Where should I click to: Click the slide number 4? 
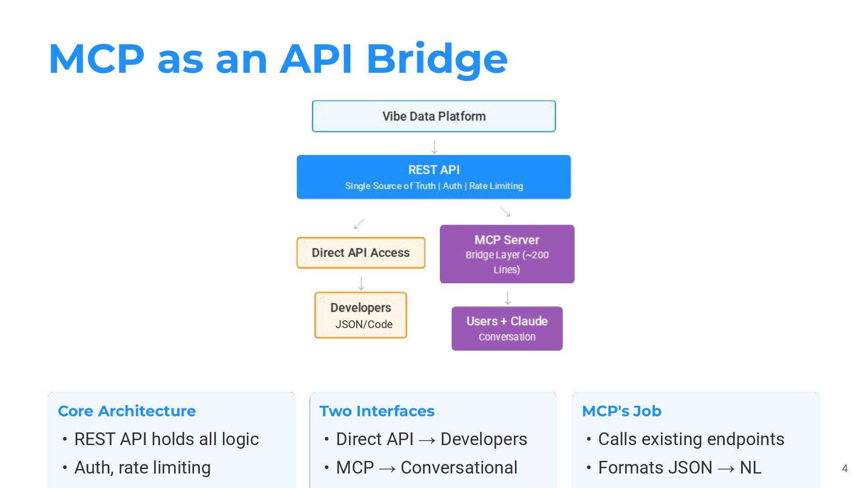point(844,469)
